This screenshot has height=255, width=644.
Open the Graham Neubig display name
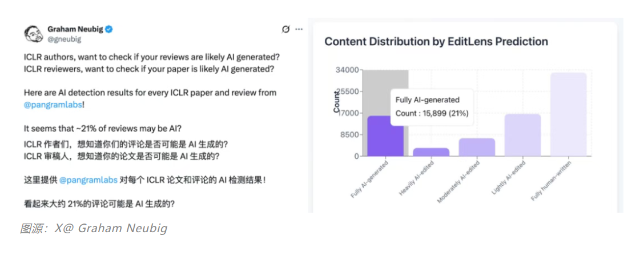coord(74,29)
